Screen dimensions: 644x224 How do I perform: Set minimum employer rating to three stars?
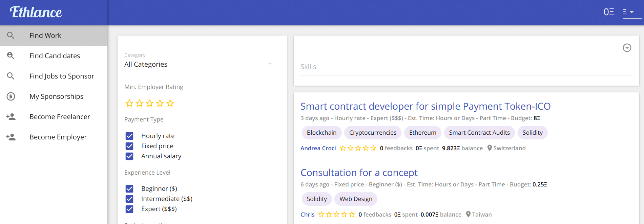[x=150, y=104]
